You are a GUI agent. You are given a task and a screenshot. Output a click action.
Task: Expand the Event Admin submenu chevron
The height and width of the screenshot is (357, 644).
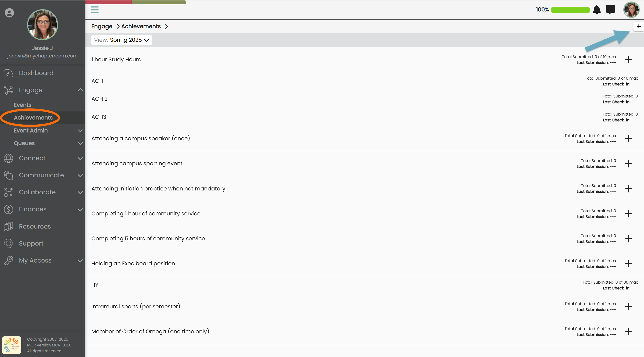(80, 131)
